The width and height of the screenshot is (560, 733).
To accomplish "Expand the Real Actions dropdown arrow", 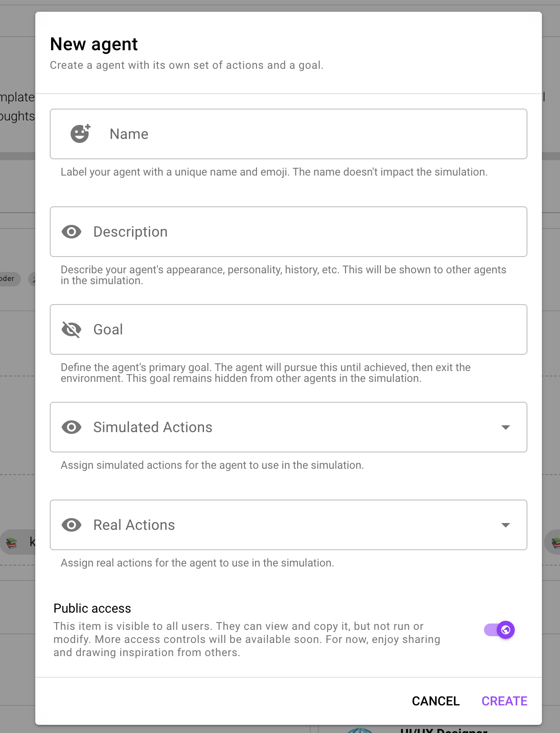I will pyautogui.click(x=506, y=525).
